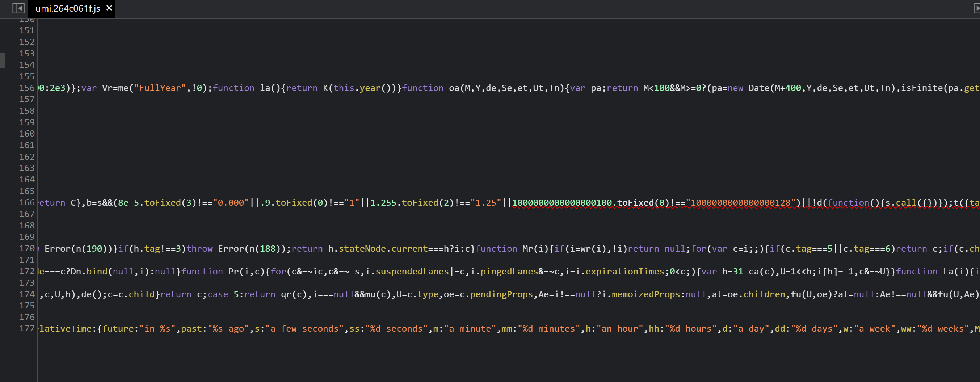The height and width of the screenshot is (382, 980).
Task: Place cursor on the "FullYear" string
Action: [160, 88]
